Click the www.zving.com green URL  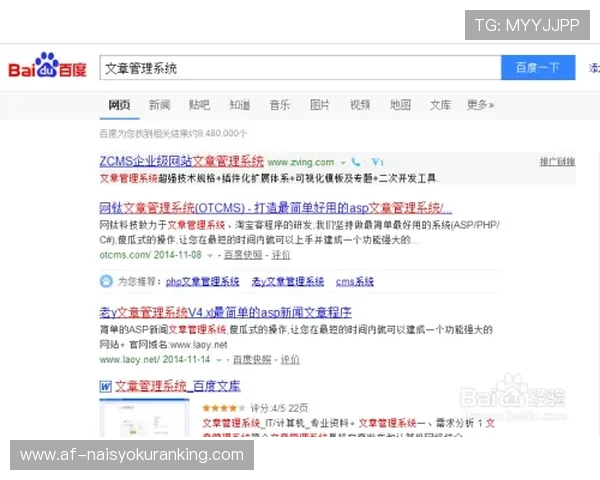click(x=301, y=162)
